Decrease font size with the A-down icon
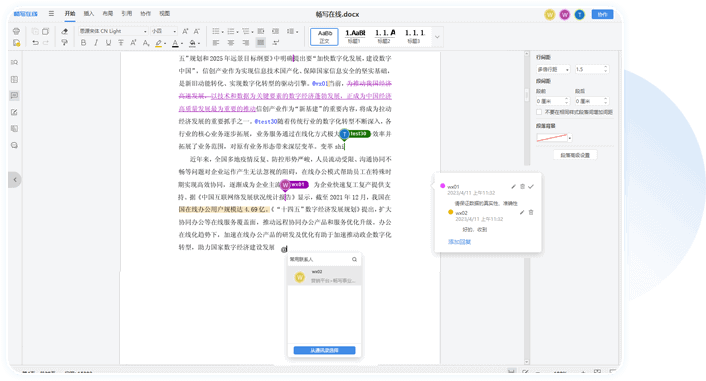The image size is (706, 381). tap(197, 31)
